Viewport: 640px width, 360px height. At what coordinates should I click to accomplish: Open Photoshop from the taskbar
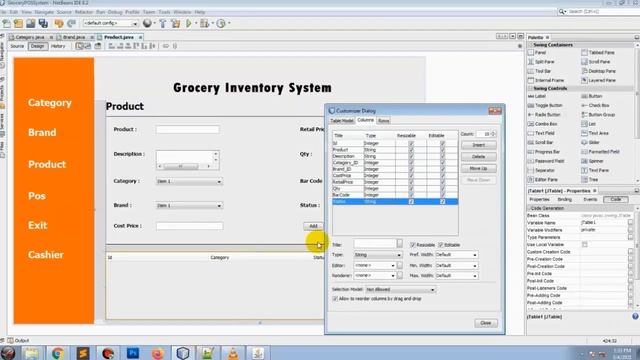133,353
